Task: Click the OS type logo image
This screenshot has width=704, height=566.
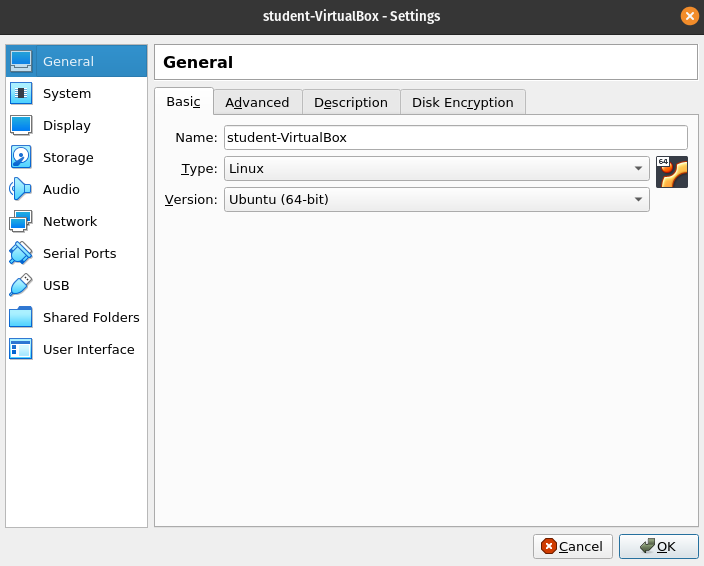Action: point(672,172)
